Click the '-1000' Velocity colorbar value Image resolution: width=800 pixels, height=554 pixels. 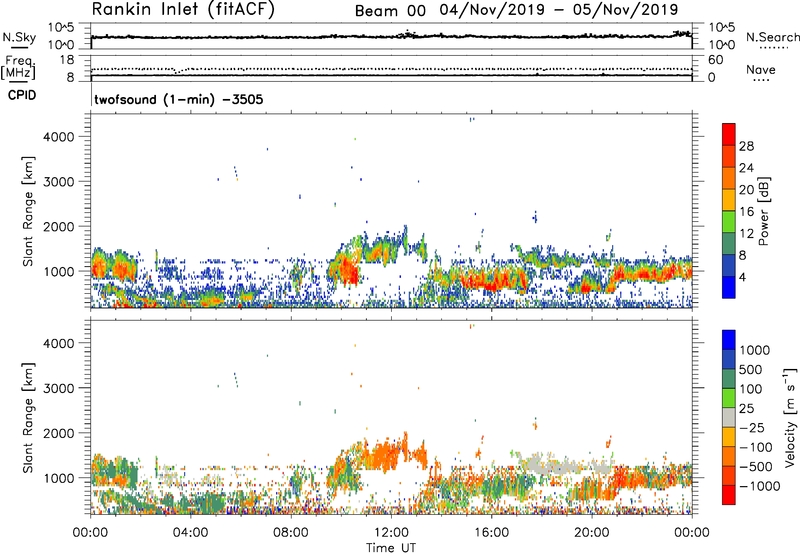pyautogui.click(x=760, y=486)
